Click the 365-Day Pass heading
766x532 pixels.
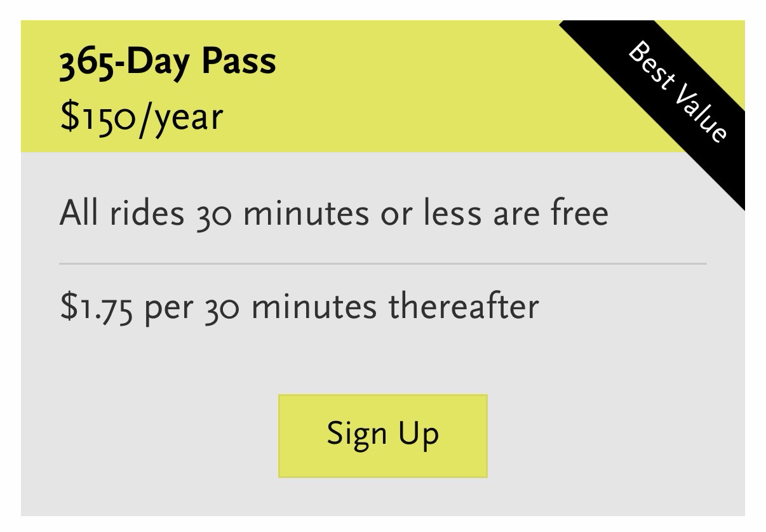pyautogui.click(x=168, y=63)
